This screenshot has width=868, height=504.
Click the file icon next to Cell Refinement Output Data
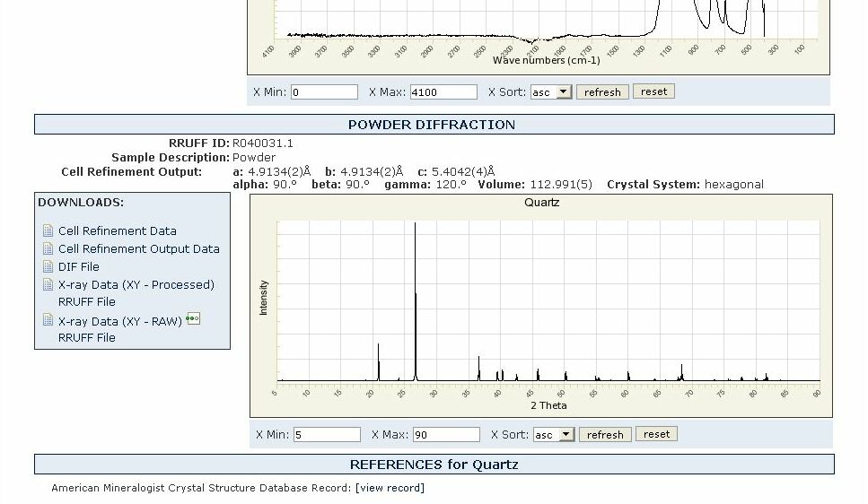[48, 248]
